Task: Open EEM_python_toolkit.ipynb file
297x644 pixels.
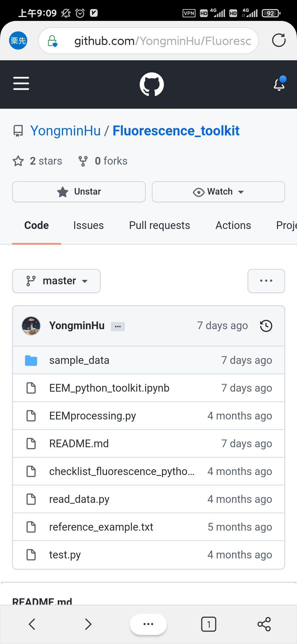Action: coord(109,388)
